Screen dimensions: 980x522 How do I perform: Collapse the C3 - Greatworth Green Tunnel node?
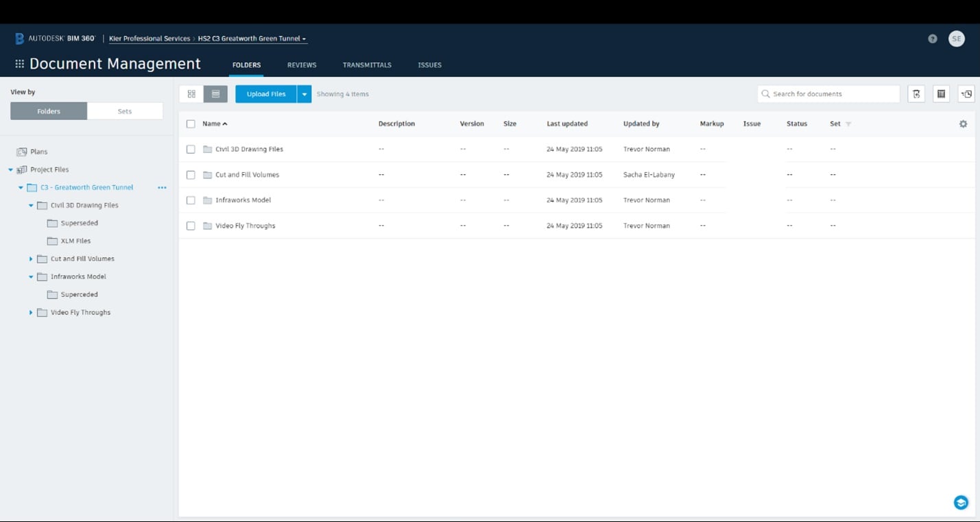pyautogui.click(x=21, y=187)
